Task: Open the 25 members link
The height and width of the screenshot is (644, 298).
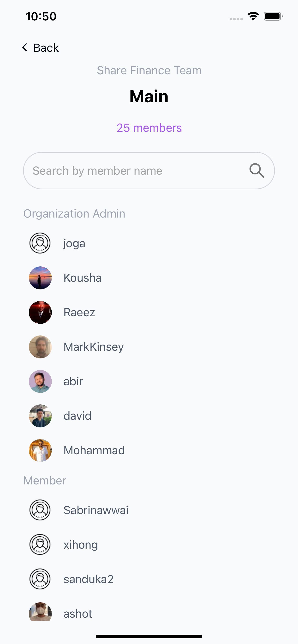Action: tap(149, 128)
